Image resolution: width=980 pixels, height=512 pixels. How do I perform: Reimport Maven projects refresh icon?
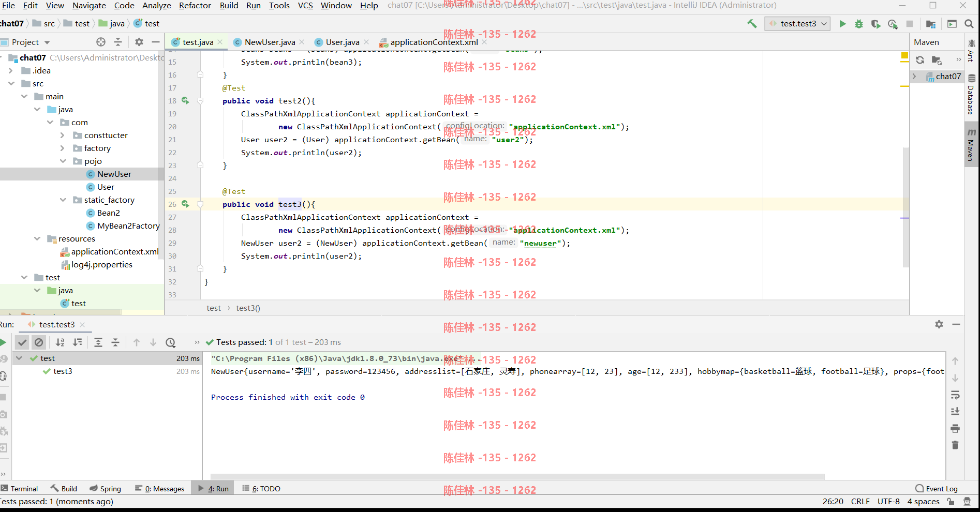pyautogui.click(x=920, y=60)
